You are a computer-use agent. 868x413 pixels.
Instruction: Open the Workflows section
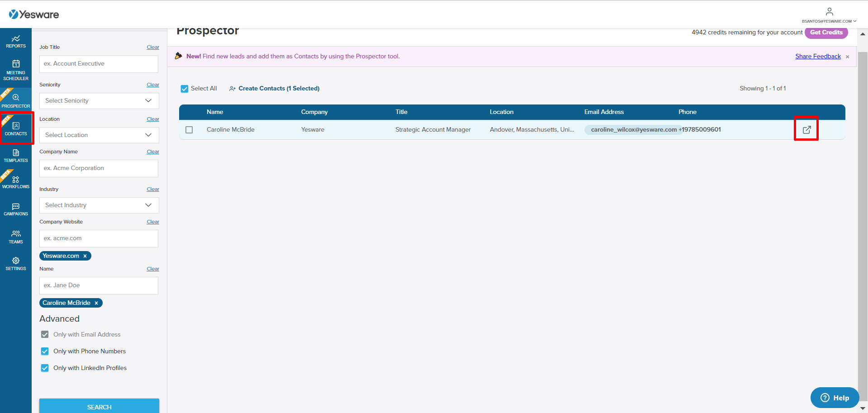click(x=16, y=182)
